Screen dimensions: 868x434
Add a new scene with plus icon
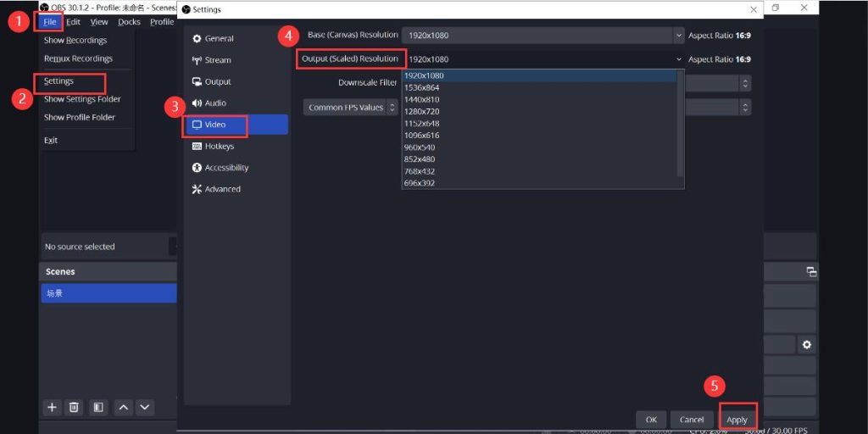pyautogui.click(x=52, y=408)
